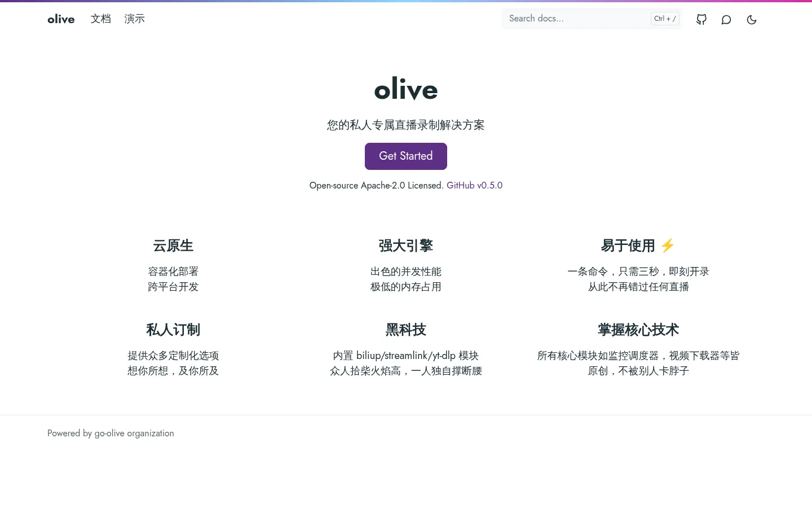Click the 掌握核心技术 feature heading
Viewport: 812px width, 508px height.
638,330
